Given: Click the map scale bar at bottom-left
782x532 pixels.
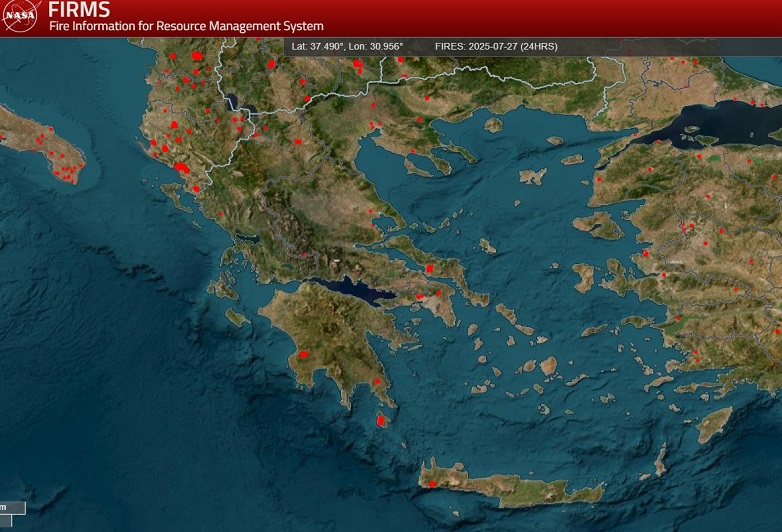Looking at the screenshot, I should 12,507.
